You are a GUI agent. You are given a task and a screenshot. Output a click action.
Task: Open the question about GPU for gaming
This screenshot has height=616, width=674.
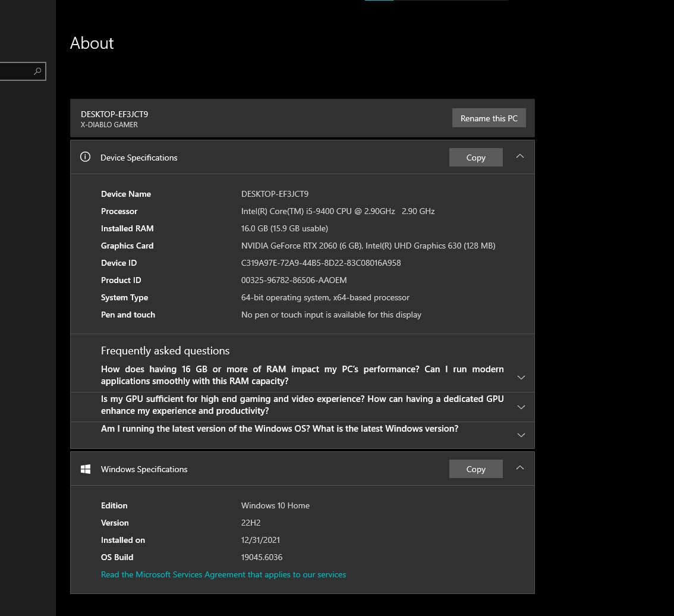point(302,405)
